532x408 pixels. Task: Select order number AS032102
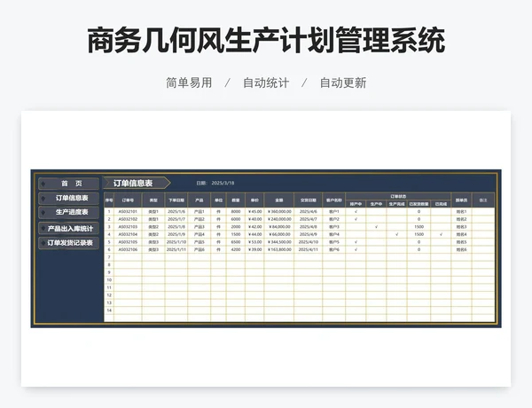click(x=128, y=219)
